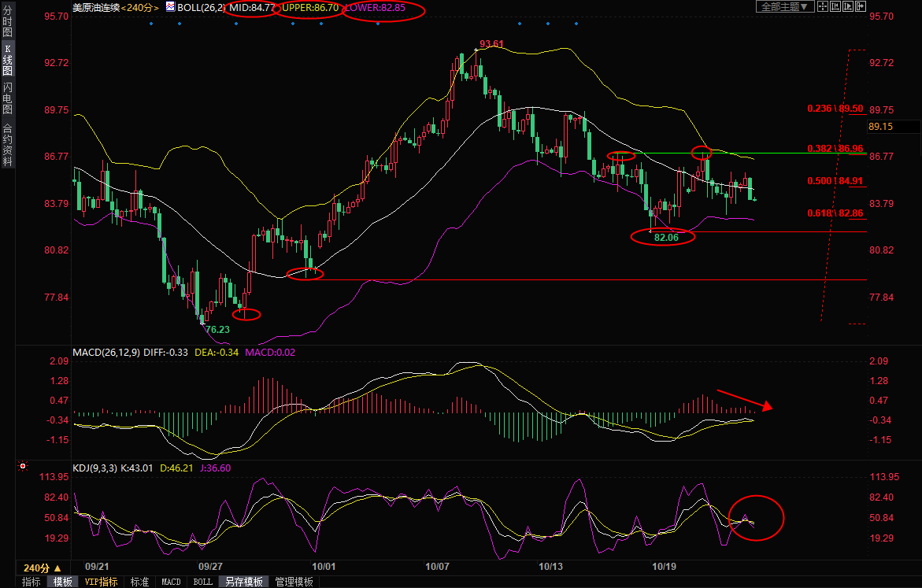Select the 指标 bottom tab
Viewport: 922px width, 588px height.
[x=31, y=582]
